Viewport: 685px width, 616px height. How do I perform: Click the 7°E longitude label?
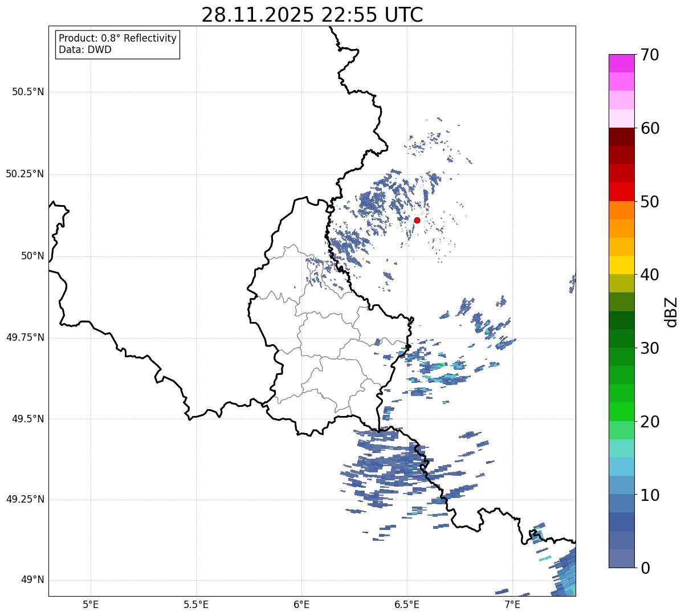(x=512, y=604)
